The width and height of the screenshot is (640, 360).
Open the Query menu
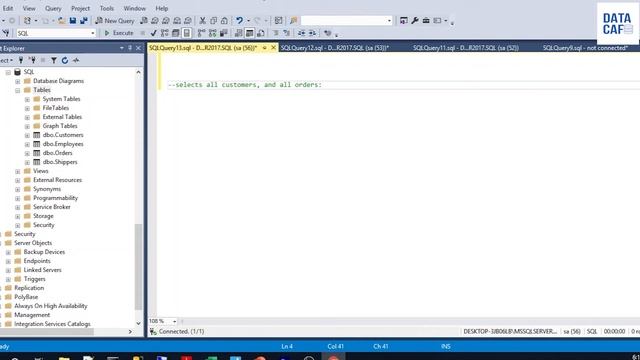click(53, 8)
